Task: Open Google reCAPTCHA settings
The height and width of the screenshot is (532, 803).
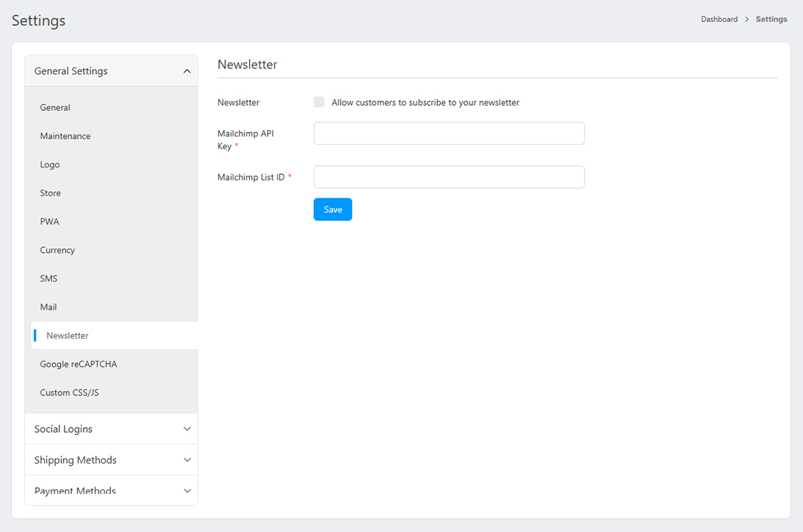Action: pyautogui.click(x=79, y=364)
